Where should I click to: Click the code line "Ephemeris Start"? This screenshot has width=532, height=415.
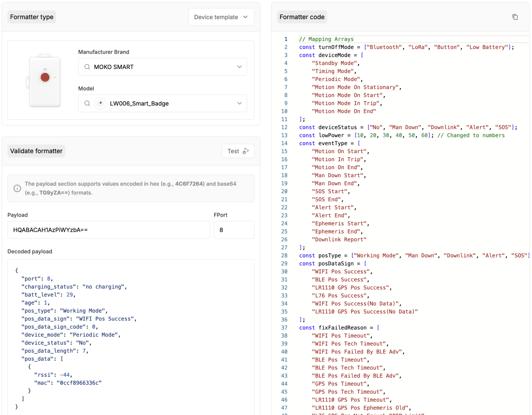pos(341,223)
